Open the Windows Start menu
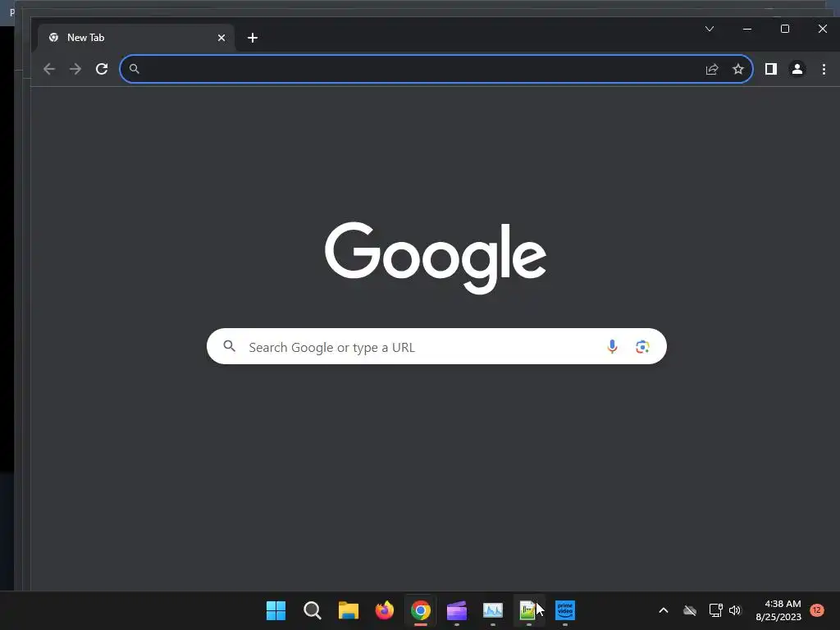The width and height of the screenshot is (840, 630). coord(276,610)
